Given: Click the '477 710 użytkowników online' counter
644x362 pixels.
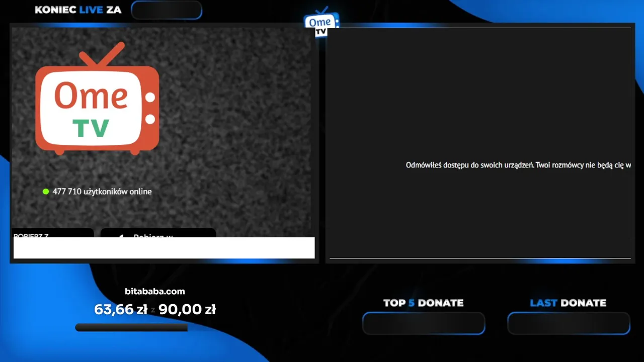Looking at the screenshot, I should coord(102,192).
